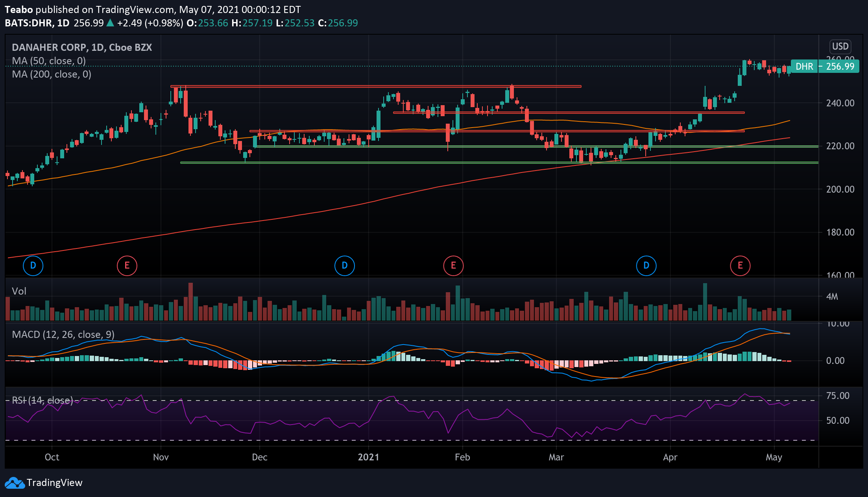The image size is (868, 497).
Task: Click the 0.00 MACD axis label
Action: (835, 361)
